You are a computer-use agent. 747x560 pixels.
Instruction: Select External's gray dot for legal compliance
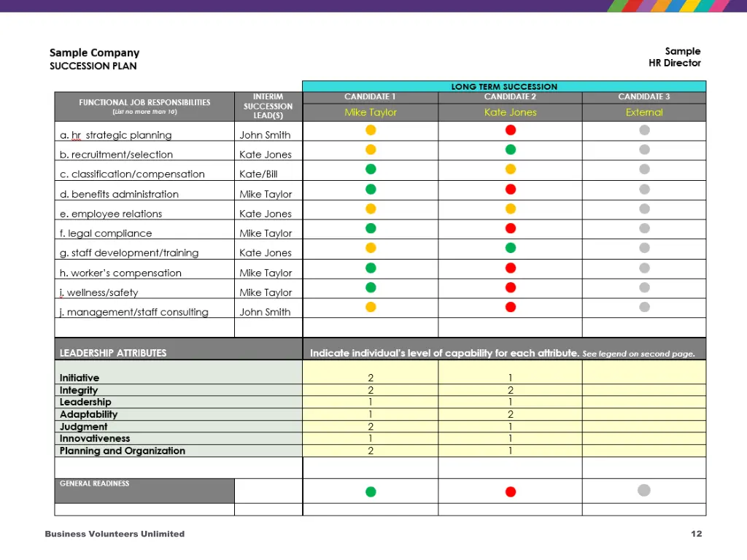[x=645, y=228]
